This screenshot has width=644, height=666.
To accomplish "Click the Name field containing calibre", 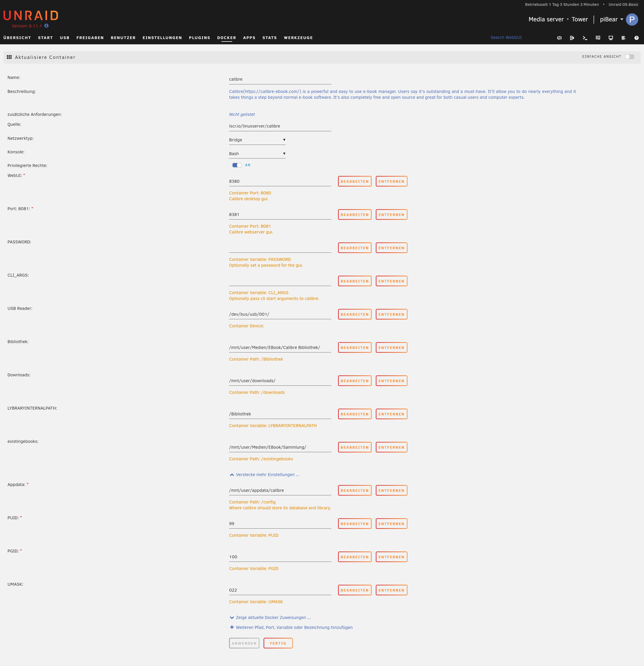I will pos(280,79).
